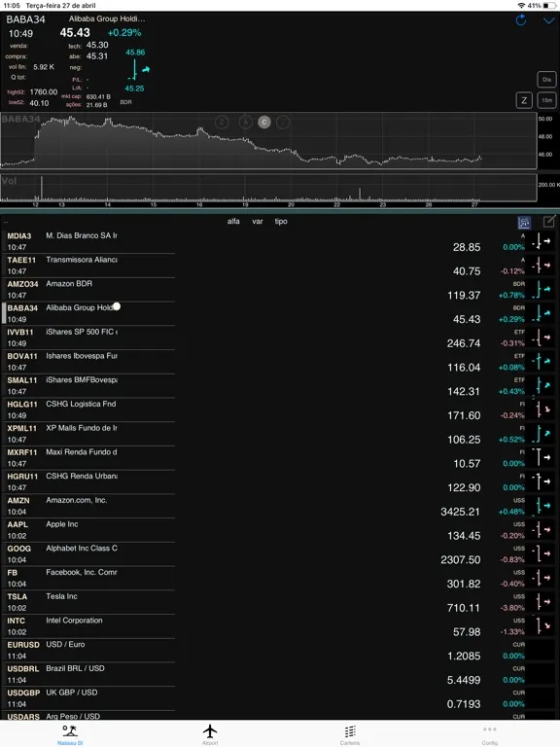Select the AMZO34 Amazon BDR row
Screen dimensions: 560x747
(x=280, y=290)
